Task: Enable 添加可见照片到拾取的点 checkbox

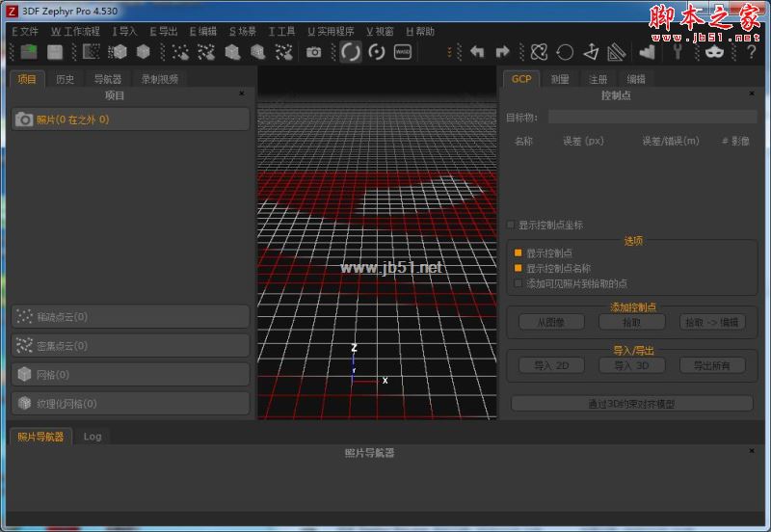Action: [x=518, y=283]
